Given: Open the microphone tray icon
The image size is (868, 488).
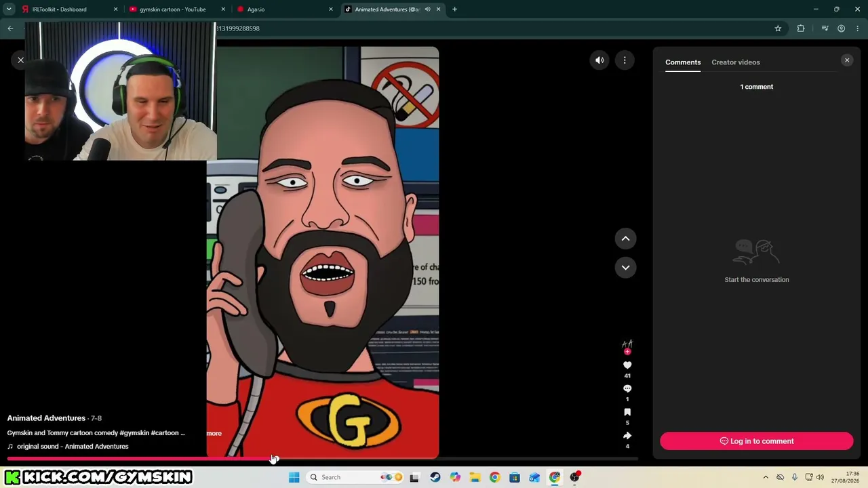Looking at the screenshot, I should coord(795,477).
